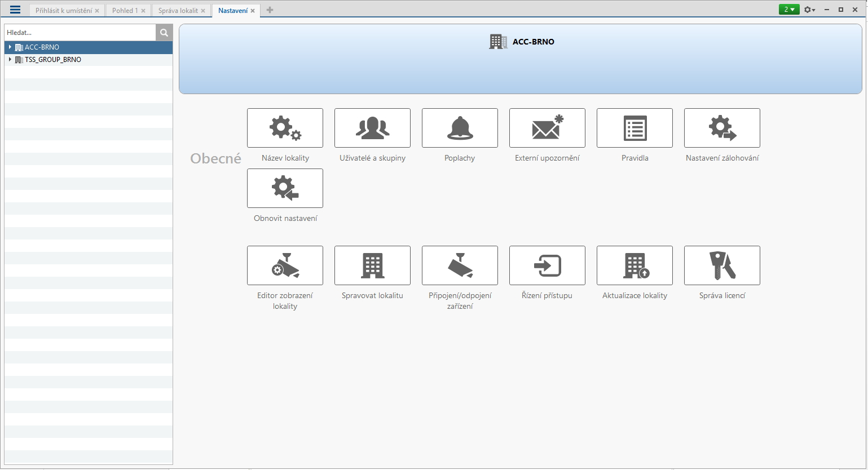The height and width of the screenshot is (470, 868).
Task: Open Řízení přístupu icon
Action: [547, 265]
